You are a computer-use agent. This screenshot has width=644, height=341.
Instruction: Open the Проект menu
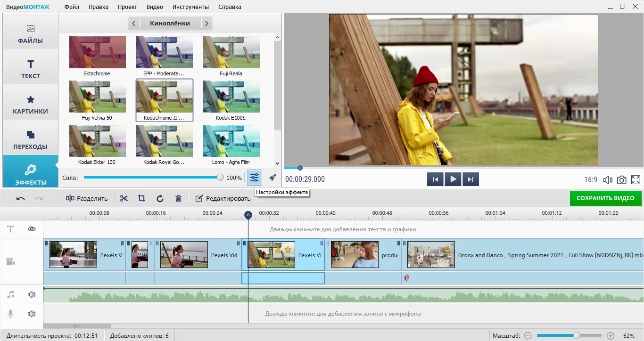point(127,7)
